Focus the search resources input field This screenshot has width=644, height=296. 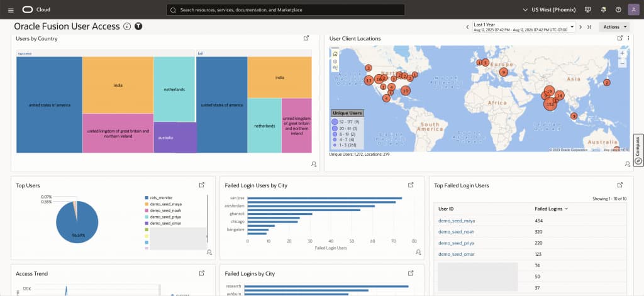(286, 10)
